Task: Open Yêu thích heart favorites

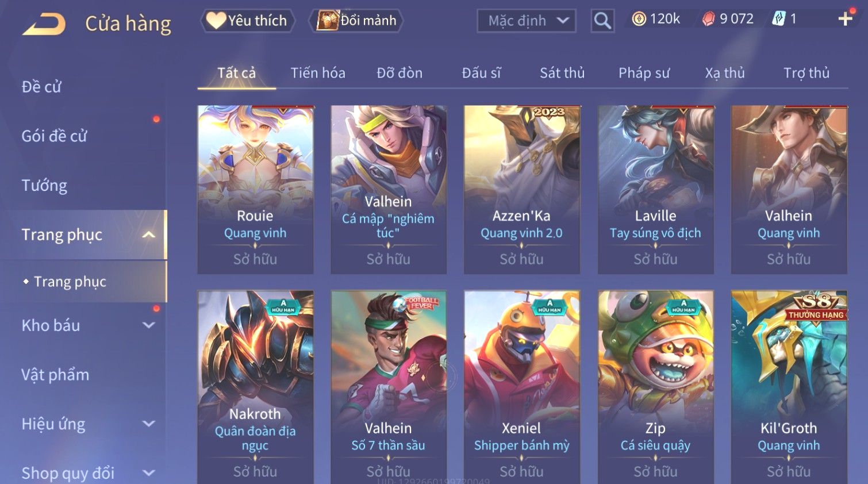Action: [248, 21]
